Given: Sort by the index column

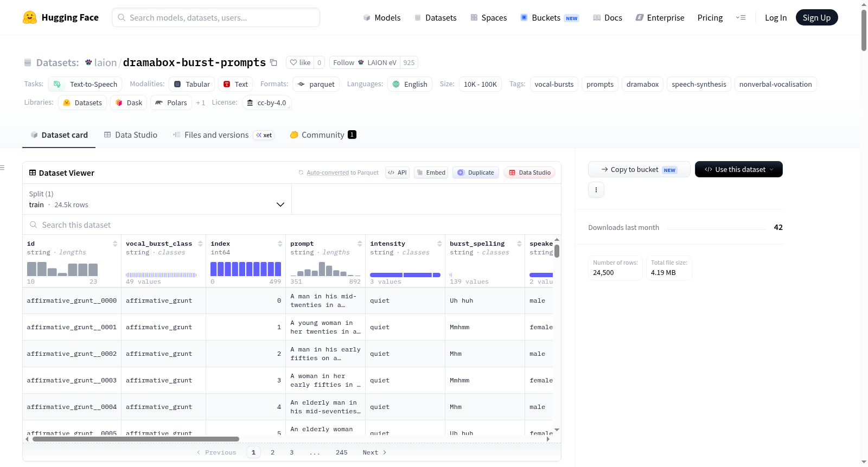Looking at the screenshot, I should tap(280, 244).
